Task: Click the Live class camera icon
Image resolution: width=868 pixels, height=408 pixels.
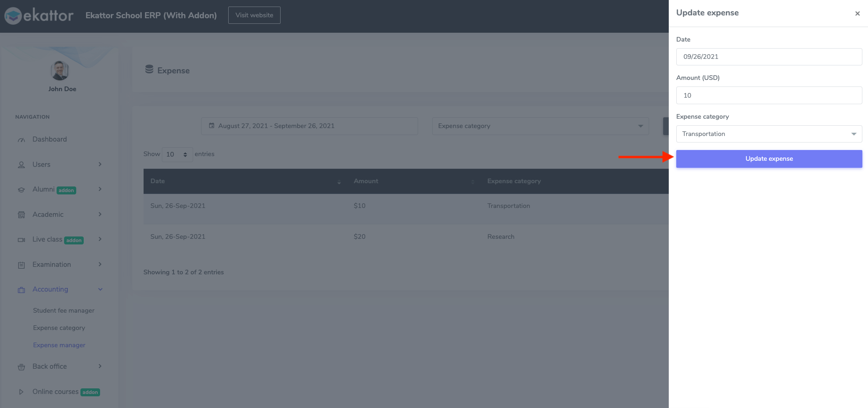Action: point(22,240)
